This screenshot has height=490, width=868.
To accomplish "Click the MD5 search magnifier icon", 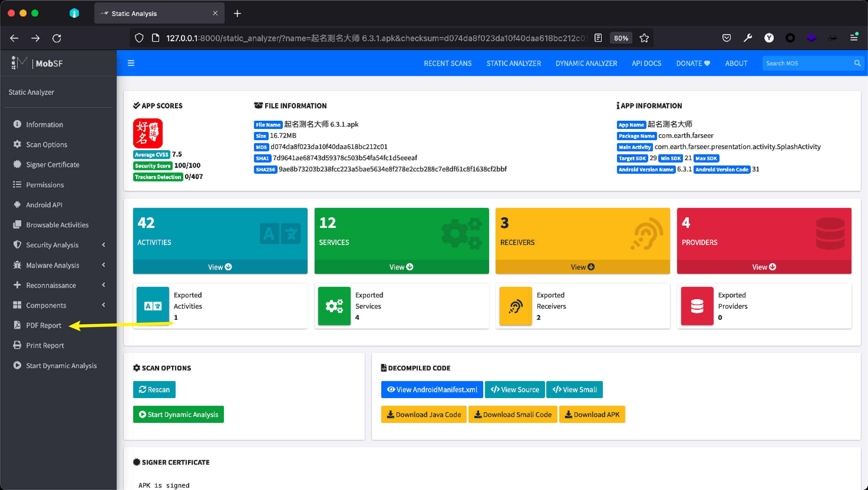I will (x=857, y=63).
